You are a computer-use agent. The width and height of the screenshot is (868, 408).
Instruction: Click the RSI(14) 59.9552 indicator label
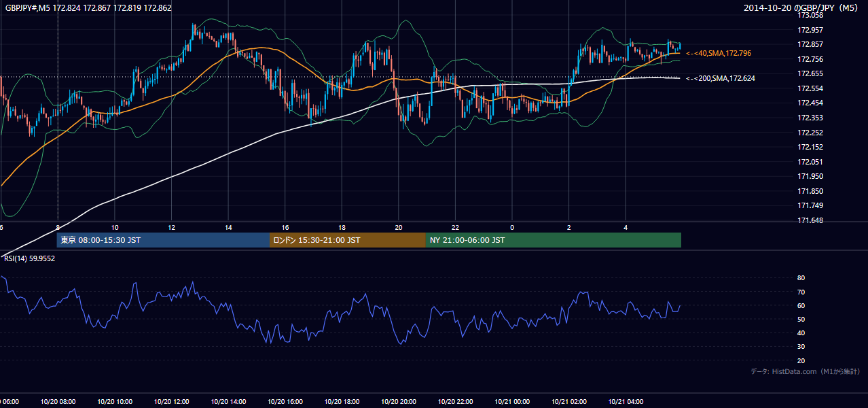[30, 258]
